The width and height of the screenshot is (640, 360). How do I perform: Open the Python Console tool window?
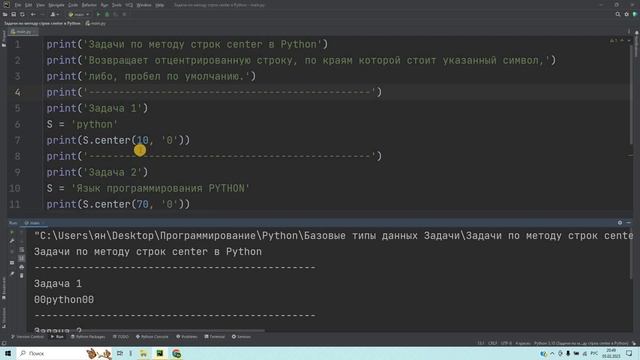tap(152, 337)
